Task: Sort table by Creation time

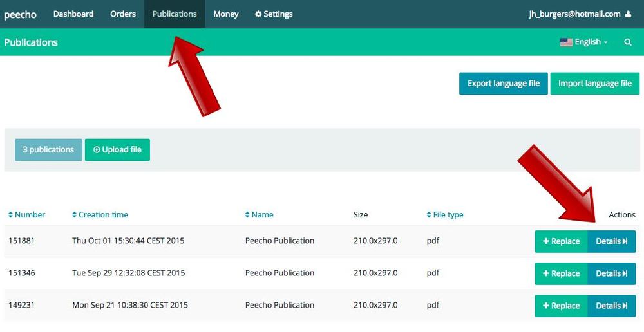Action: (x=100, y=215)
